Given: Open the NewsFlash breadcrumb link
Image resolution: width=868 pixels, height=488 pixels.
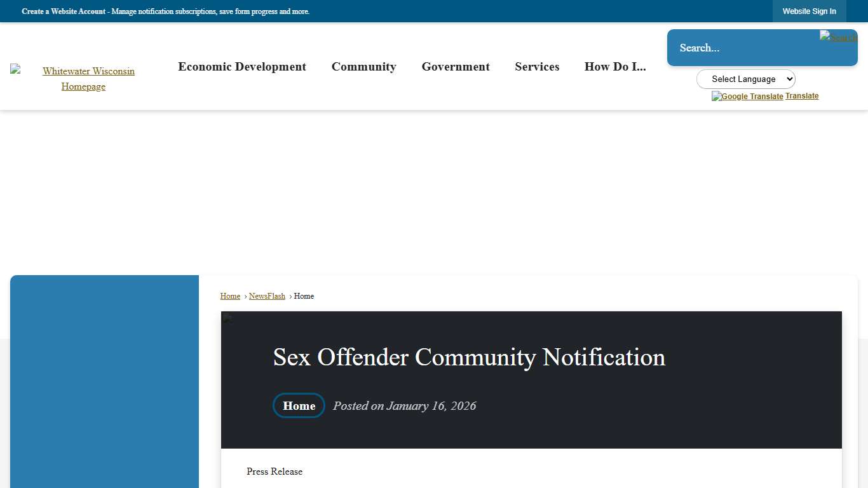Looking at the screenshot, I should pyautogui.click(x=267, y=295).
